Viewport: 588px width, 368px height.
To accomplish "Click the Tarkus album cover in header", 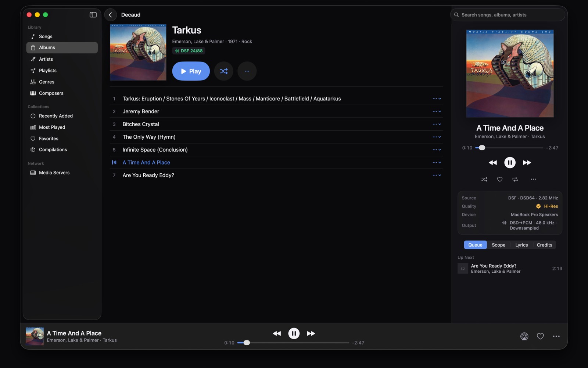I will click(138, 52).
